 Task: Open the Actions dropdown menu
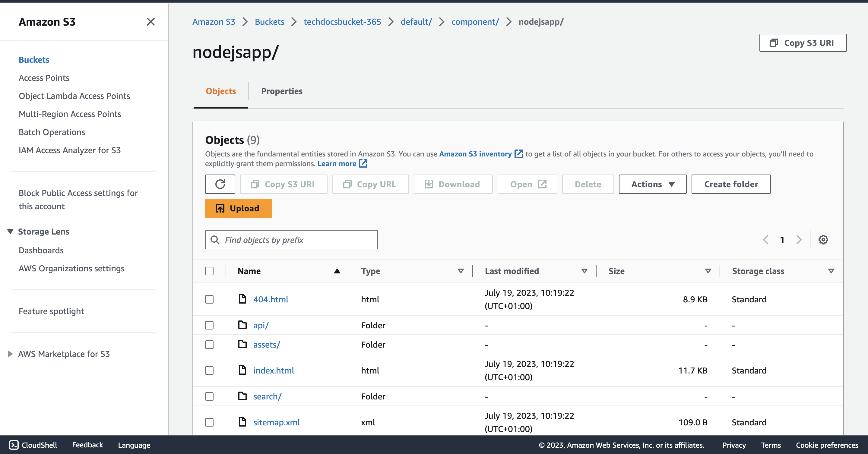(652, 184)
